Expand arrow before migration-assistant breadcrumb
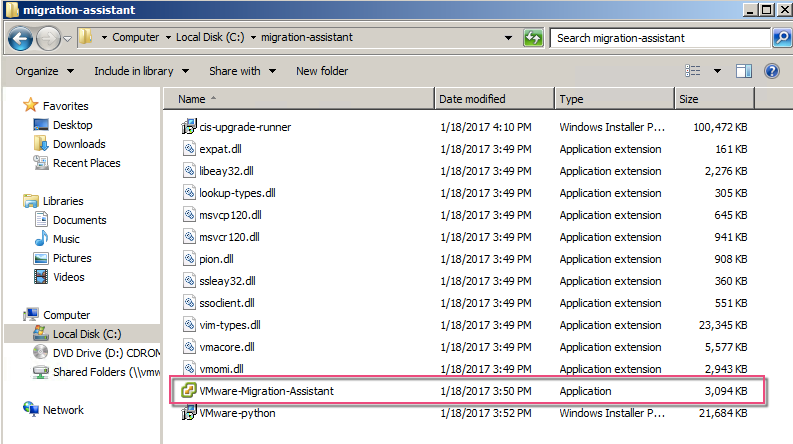Screen dimensions: 793x444 point(253,37)
